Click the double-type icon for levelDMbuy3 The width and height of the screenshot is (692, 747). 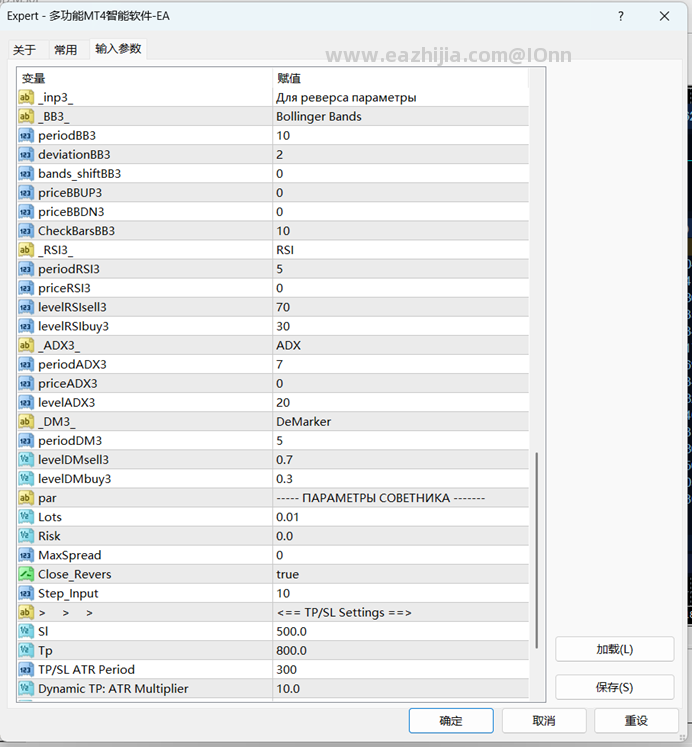click(x=26, y=478)
